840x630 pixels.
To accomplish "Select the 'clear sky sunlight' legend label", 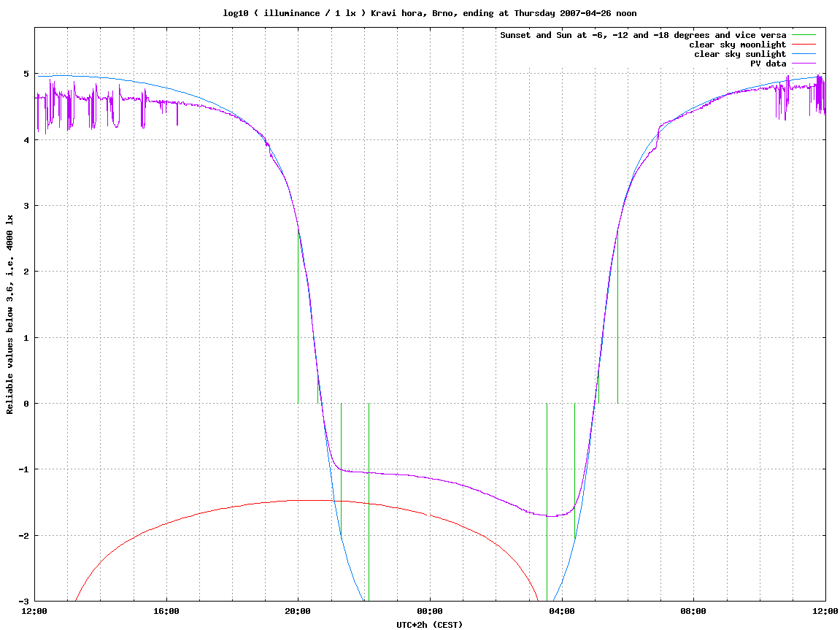I will pyautogui.click(x=740, y=54).
